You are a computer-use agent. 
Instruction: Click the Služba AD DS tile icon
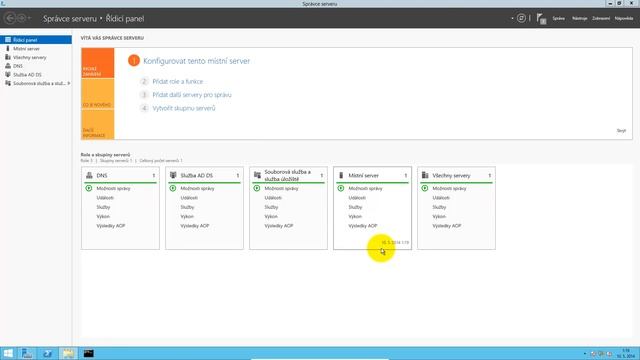[x=173, y=175]
